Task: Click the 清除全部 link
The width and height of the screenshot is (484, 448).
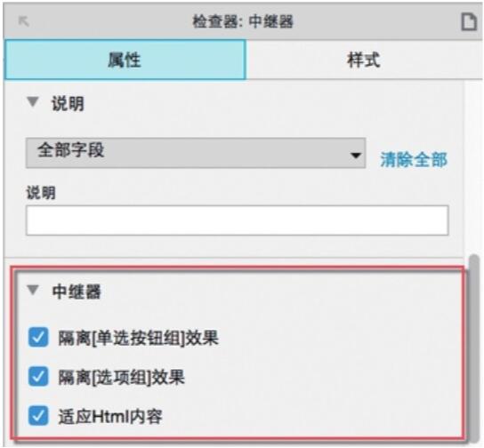Action: coord(414,160)
